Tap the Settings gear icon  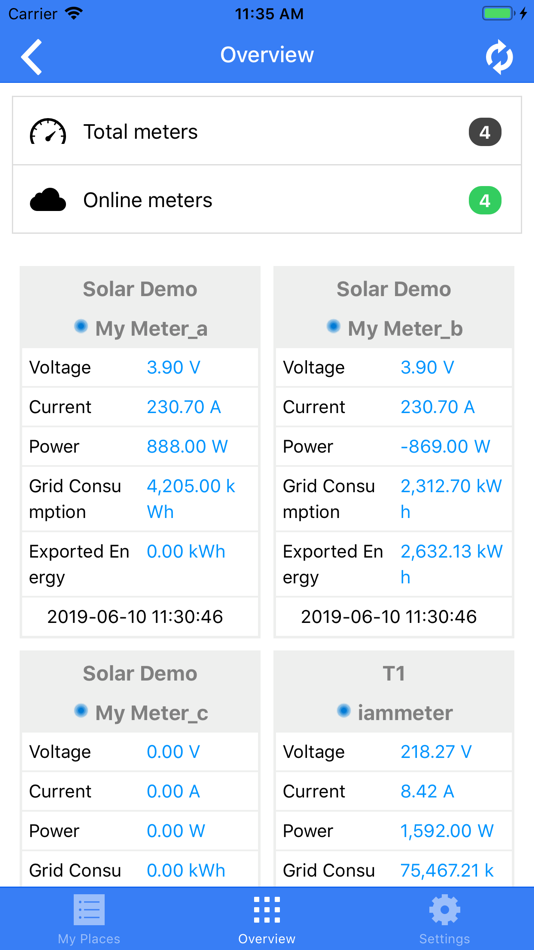(444, 909)
